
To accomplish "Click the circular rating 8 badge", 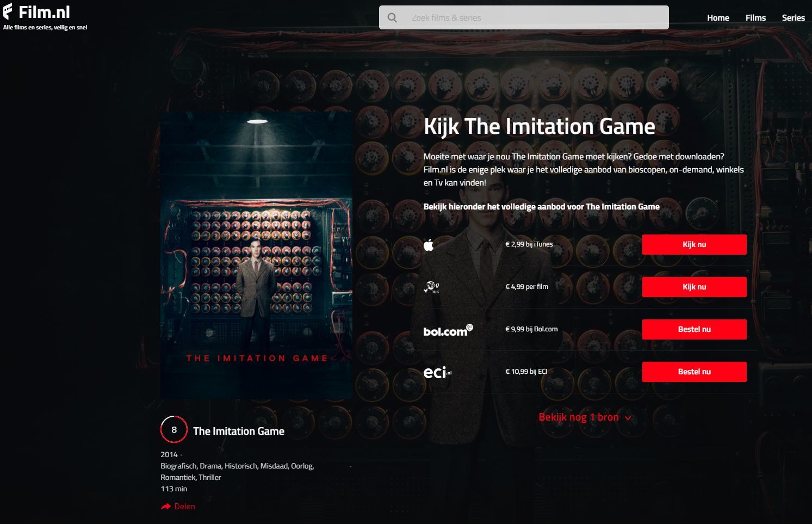I will coord(174,429).
